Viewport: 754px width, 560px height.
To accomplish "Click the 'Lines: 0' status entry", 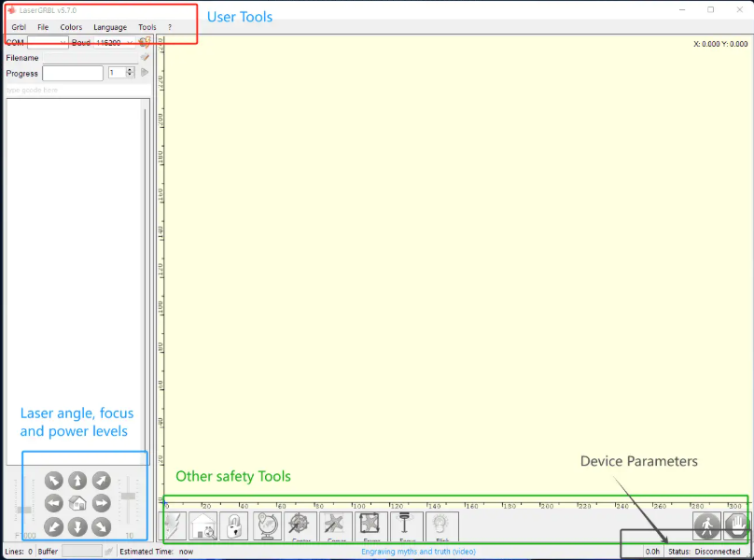I will pos(19,552).
